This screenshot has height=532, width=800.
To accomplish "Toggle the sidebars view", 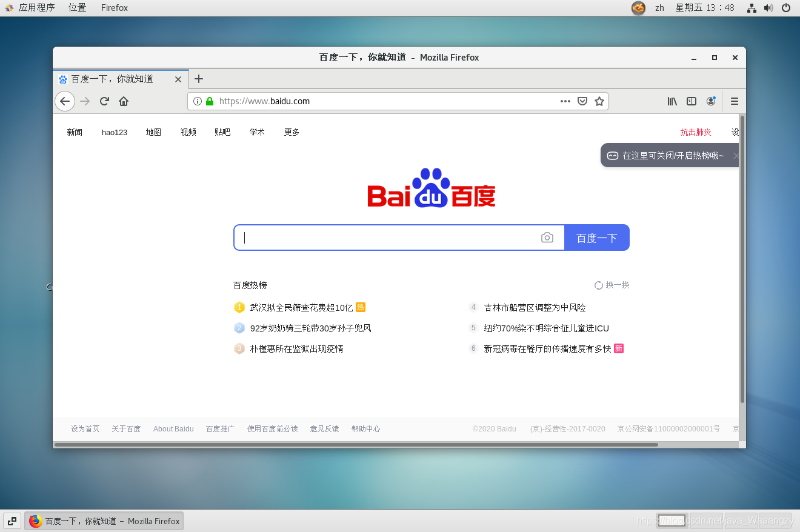I will point(692,101).
